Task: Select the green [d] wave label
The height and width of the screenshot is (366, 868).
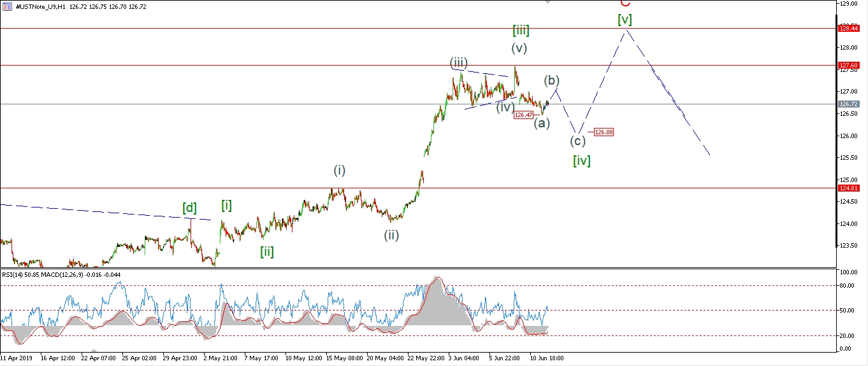Action: (x=189, y=208)
